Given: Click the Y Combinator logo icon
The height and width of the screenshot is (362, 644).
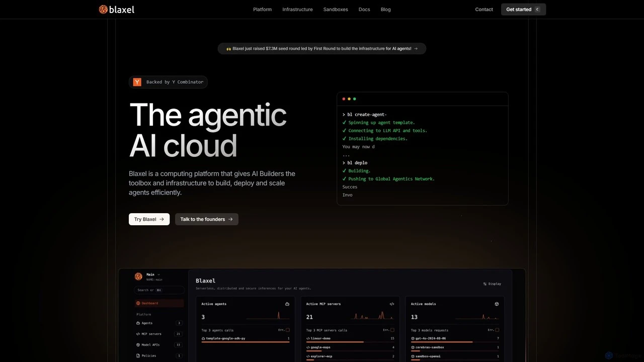Looking at the screenshot, I should pos(137,82).
